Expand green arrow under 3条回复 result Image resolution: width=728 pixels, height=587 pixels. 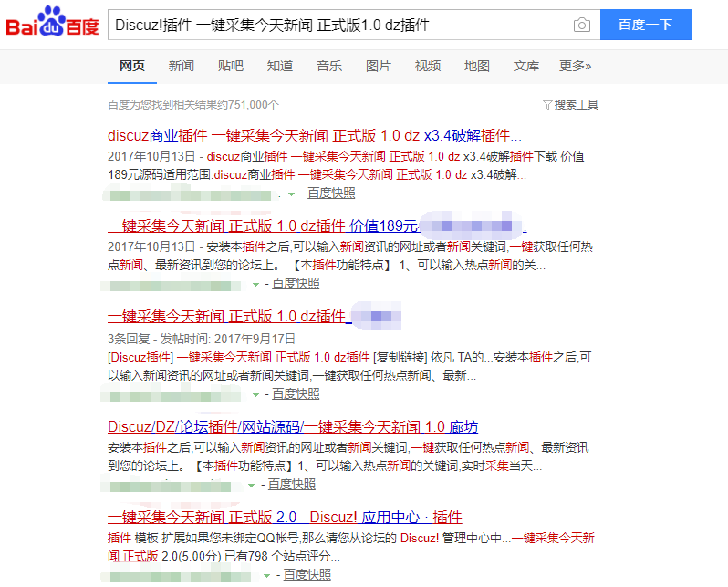(255, 395)
